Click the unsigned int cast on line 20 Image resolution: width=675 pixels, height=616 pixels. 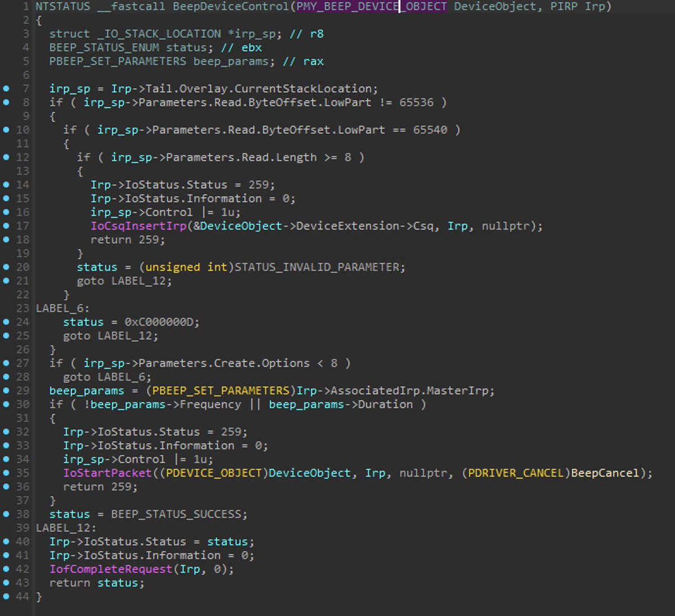click(186, 267)
